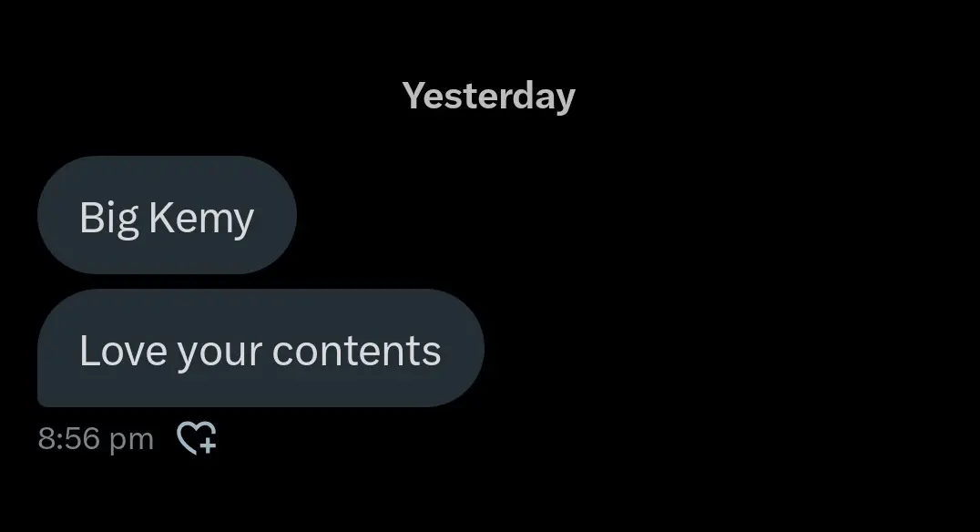Click the word 'Big' in the first bubble
Screen dimensions: 980x532
point(108,219)
